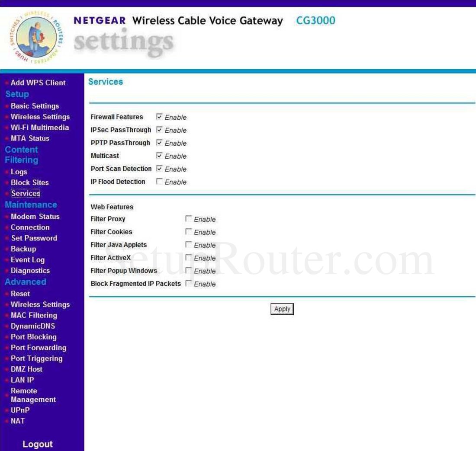This screenshot has height=451, width=476.
Task: Open NAT settings
Action: [x=18, y=421]
